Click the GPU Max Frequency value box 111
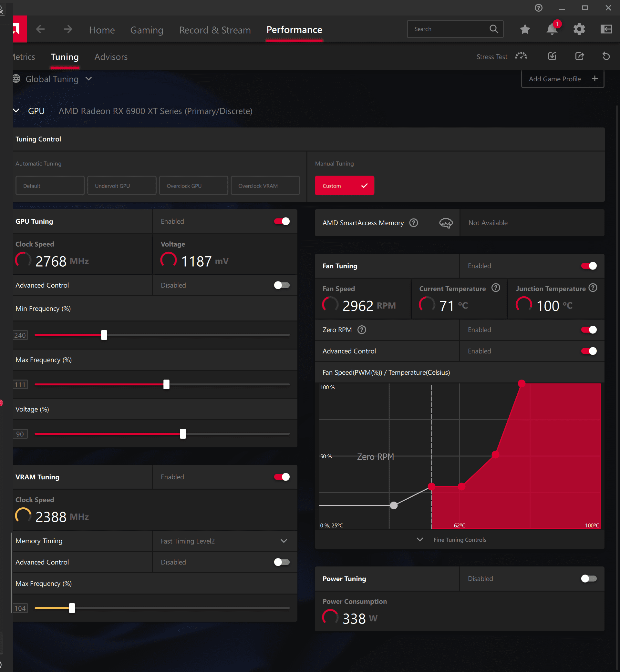Screen dimensions: 620x672 20,385
